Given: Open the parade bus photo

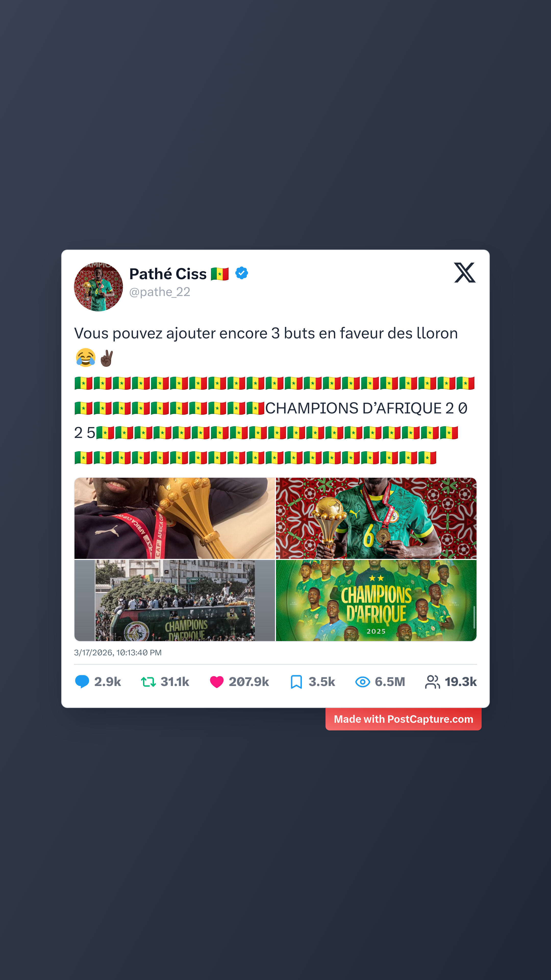Looking at the screenshot, I should pyautogui.click(x=174, y=600).
